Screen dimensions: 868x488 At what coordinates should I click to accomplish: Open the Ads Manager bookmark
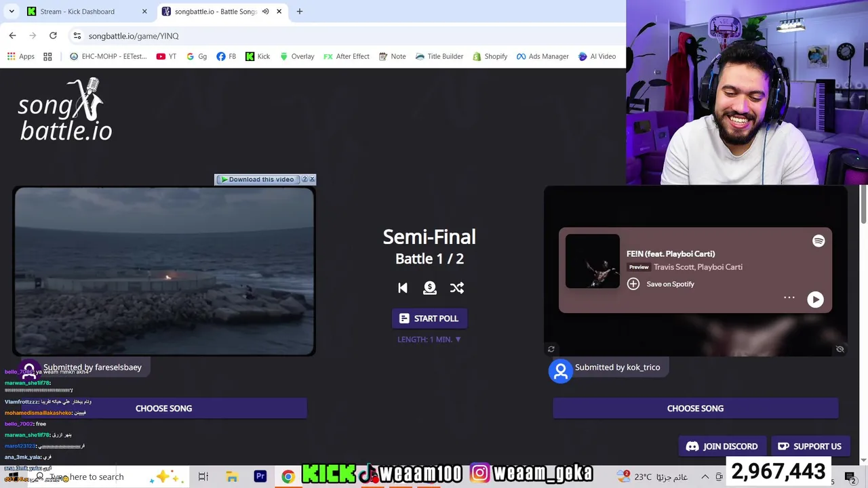coord(542,56)
